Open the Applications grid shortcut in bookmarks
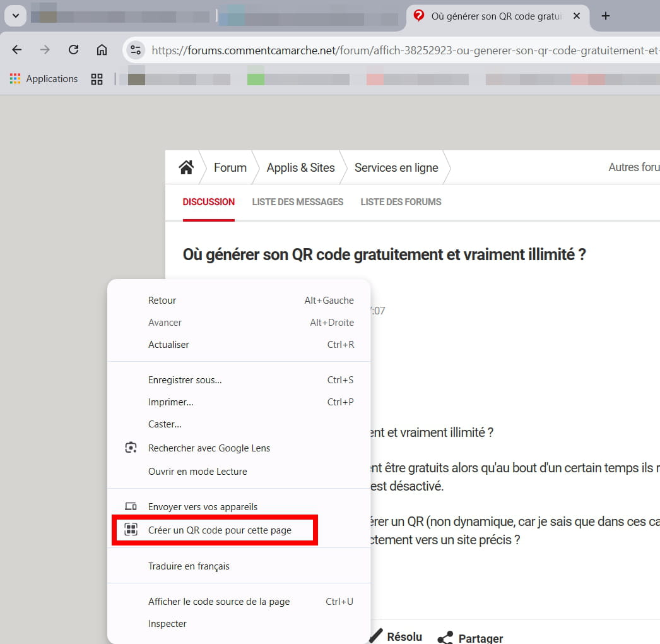Viewport: 660px width, 644px height. point(44,79)
